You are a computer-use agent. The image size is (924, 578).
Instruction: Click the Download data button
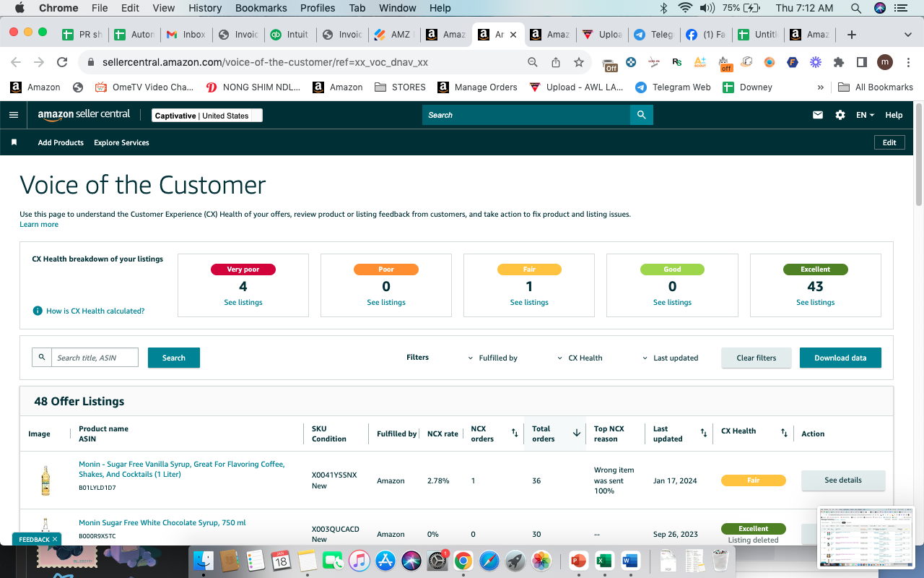pos(840,358)
